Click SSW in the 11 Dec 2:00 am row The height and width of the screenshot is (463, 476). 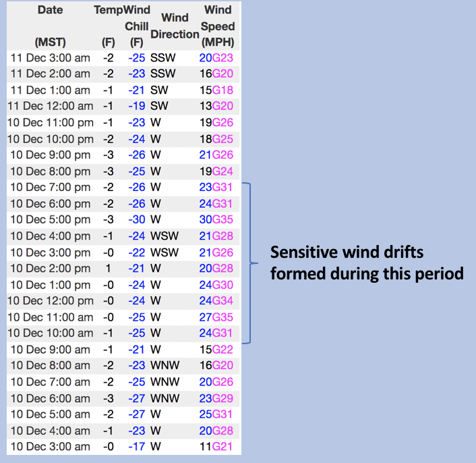click(x=162, y=74)
